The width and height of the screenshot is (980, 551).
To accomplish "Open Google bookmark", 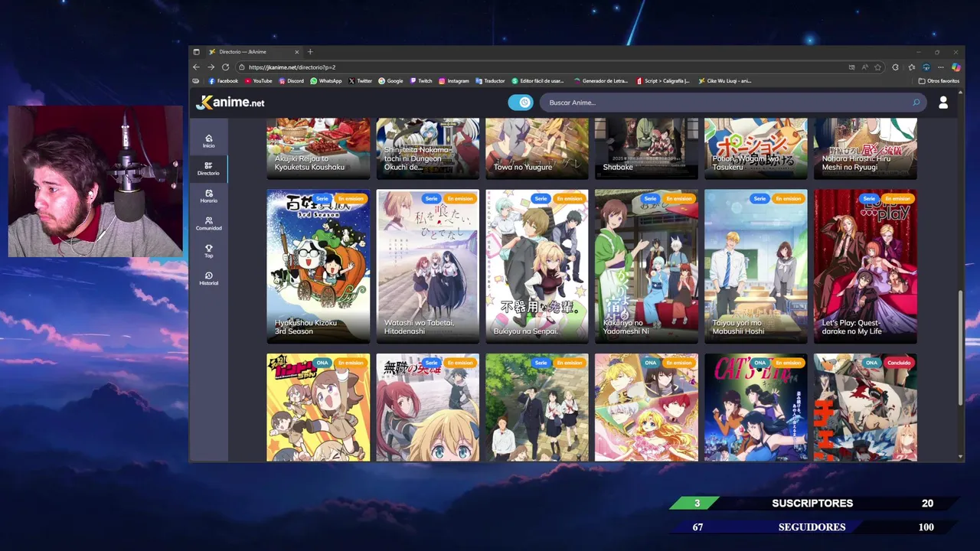I will [390, 81].
